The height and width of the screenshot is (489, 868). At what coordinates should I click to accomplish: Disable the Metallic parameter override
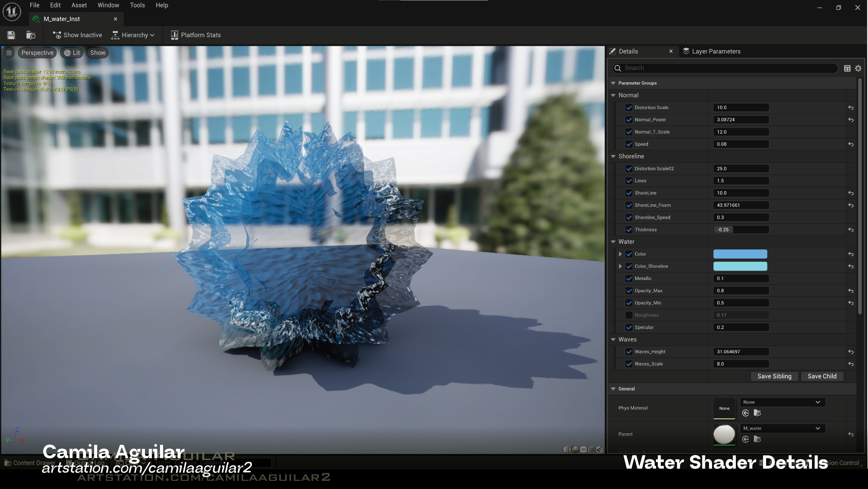tap(629, 278)
